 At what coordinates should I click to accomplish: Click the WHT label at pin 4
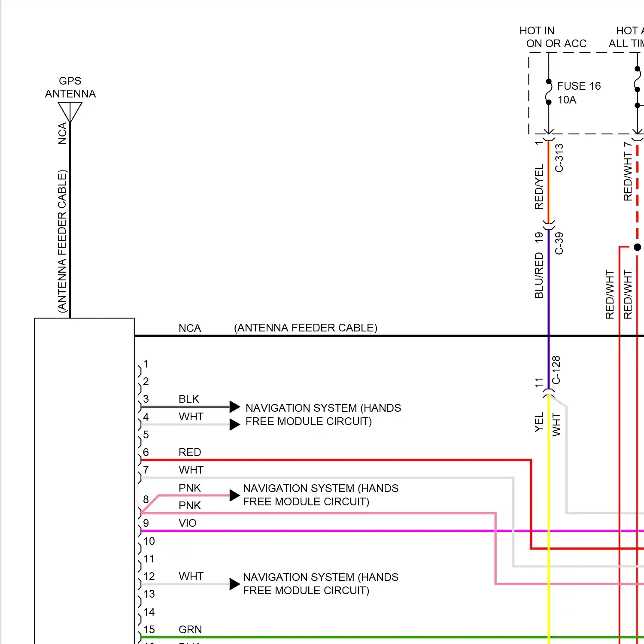(x=191, y=417)
